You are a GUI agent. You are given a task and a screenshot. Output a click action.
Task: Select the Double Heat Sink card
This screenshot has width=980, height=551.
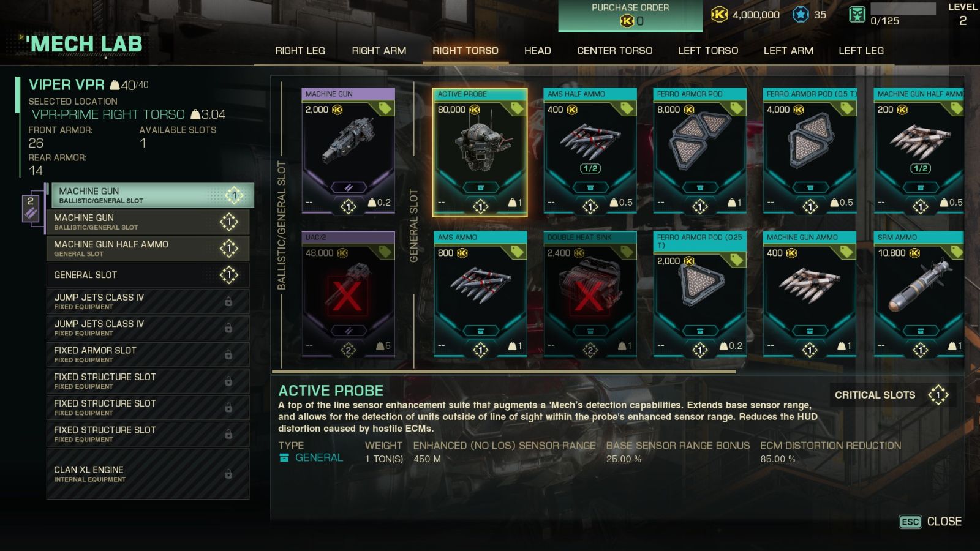pos(590,294)
